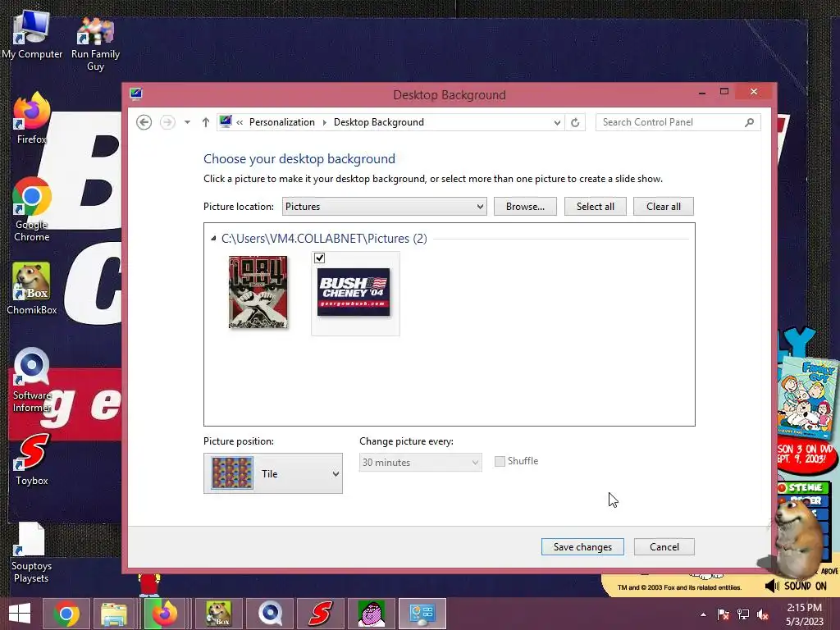Click the Pictures folder path heading
The height and width of the screenshot is (630, 840).
(324, 239)
